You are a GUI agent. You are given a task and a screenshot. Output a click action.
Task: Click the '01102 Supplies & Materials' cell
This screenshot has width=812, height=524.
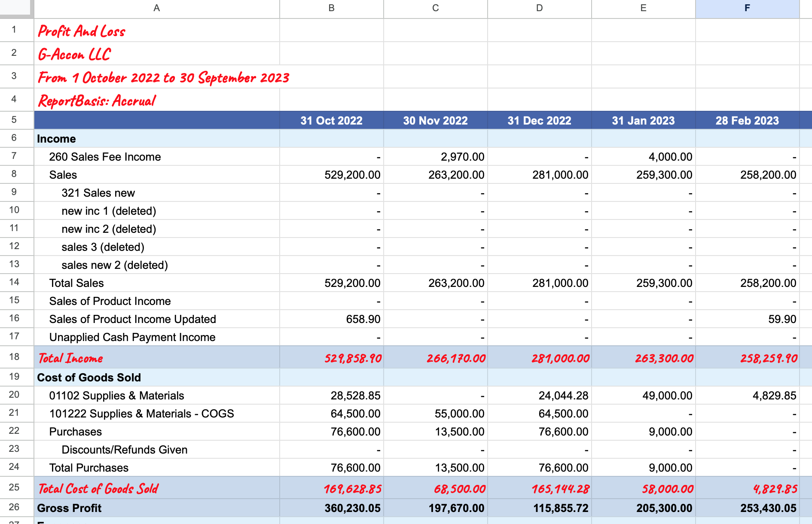click(x=157, y=396)
